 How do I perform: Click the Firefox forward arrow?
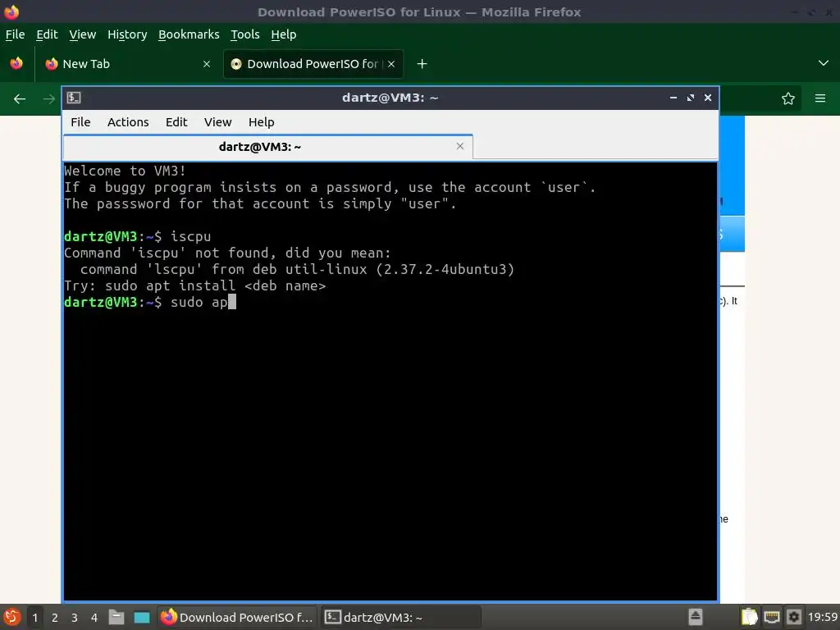tap(48, 98)
